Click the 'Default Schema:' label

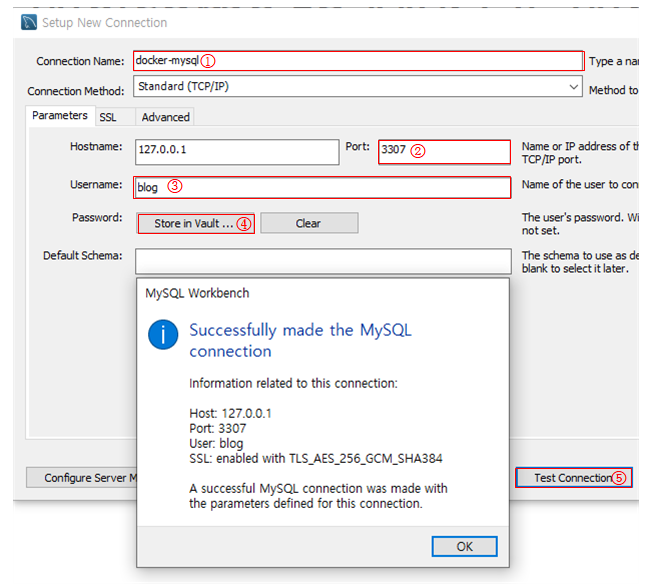point(82,256)
